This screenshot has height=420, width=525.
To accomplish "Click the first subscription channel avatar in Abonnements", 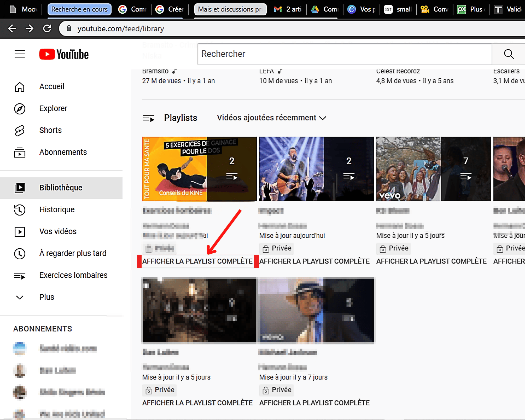I will (20, 348).
